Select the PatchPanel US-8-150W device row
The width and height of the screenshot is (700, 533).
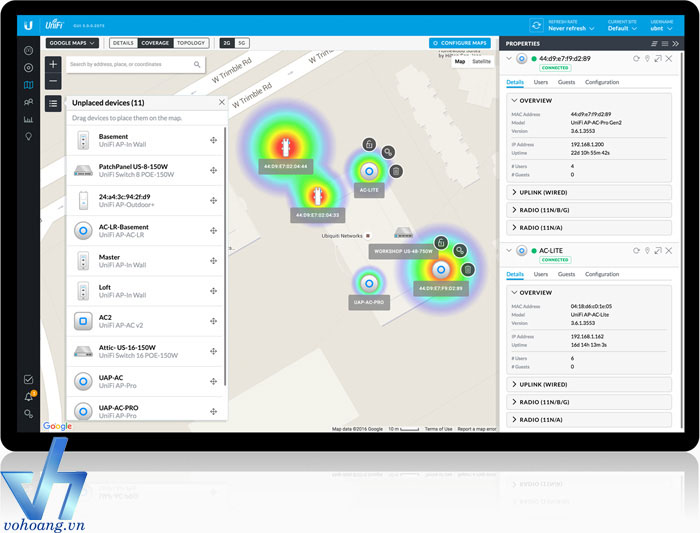click(x=144, y=171)
